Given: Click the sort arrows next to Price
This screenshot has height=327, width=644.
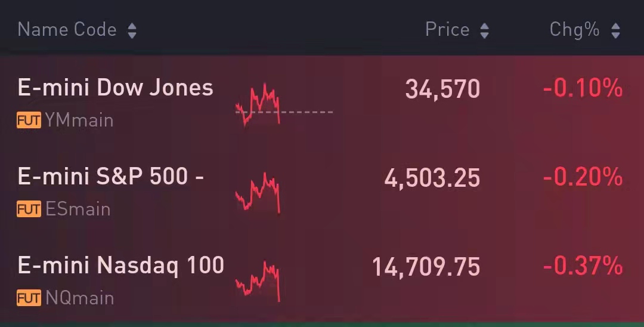Looking at the screenshot, I should coord(484,30).
